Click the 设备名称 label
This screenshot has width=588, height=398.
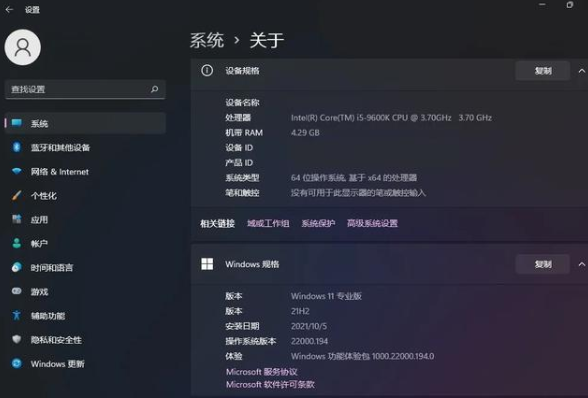tap(242, 102)
